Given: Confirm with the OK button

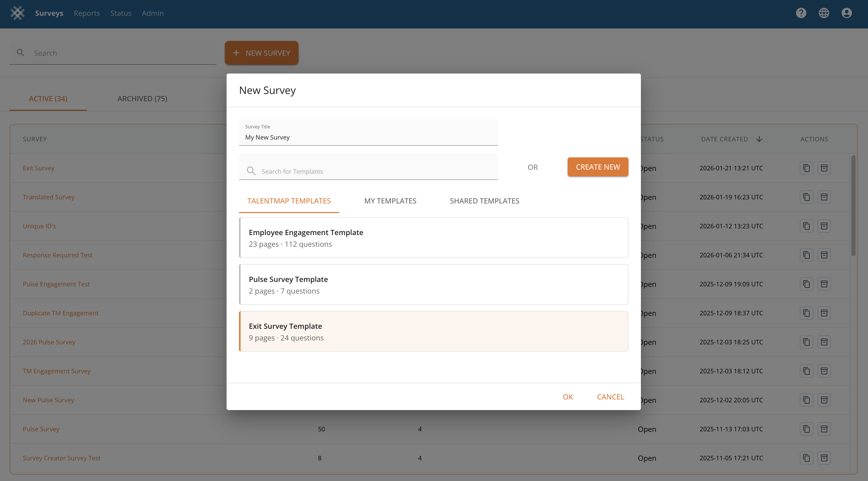Looking at the screenshot, I should (x=568, y=397).
